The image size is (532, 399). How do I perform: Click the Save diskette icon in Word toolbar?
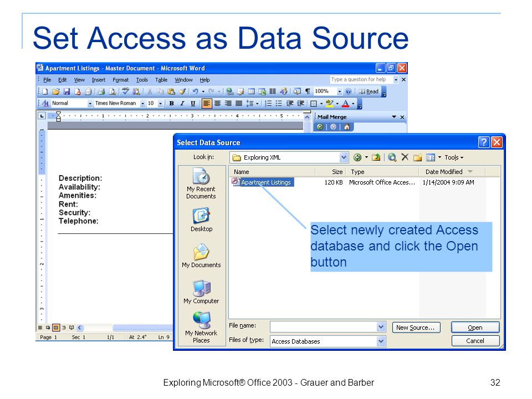pos(66,91)
